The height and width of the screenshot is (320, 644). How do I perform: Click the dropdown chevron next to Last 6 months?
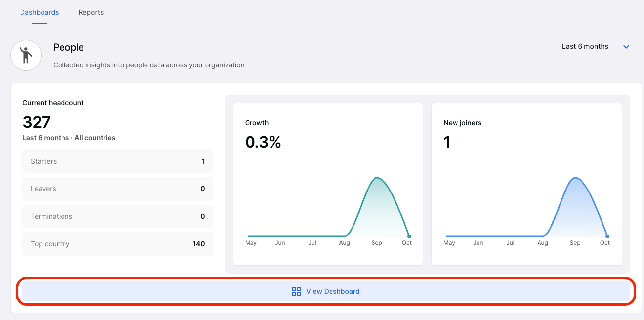(626, 47)
